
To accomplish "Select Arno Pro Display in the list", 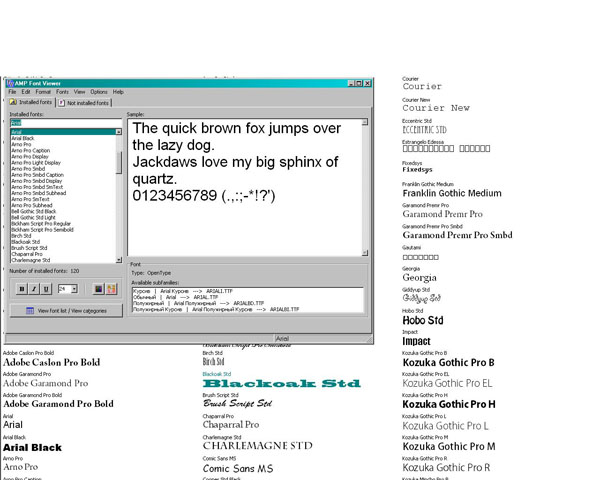I will click(63, 157).
